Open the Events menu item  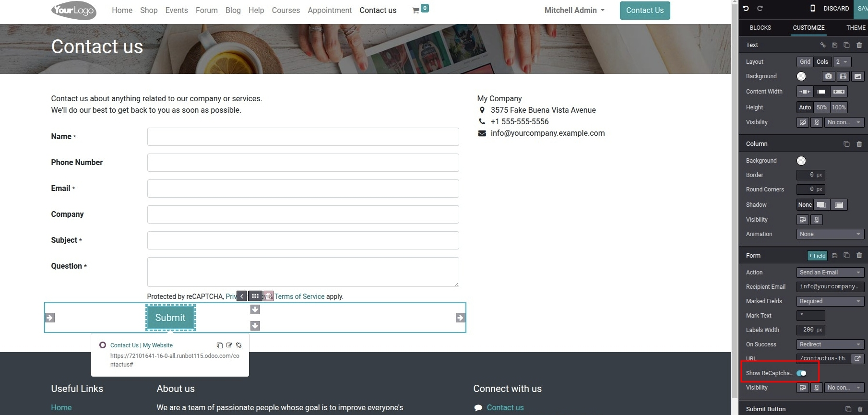pyautogui.click(x=177, y=10)
